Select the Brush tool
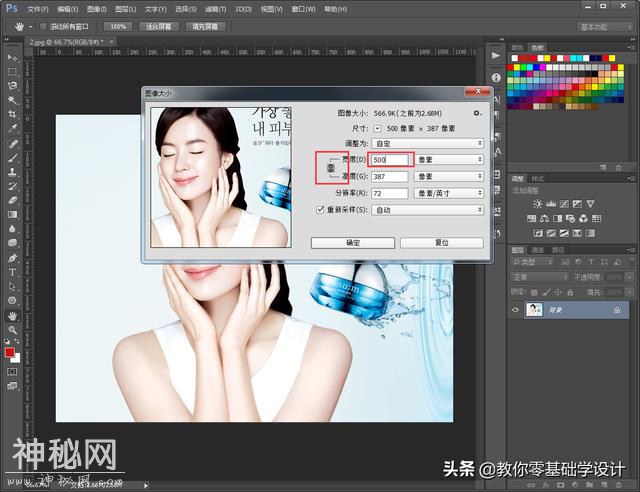 [12, 158]
